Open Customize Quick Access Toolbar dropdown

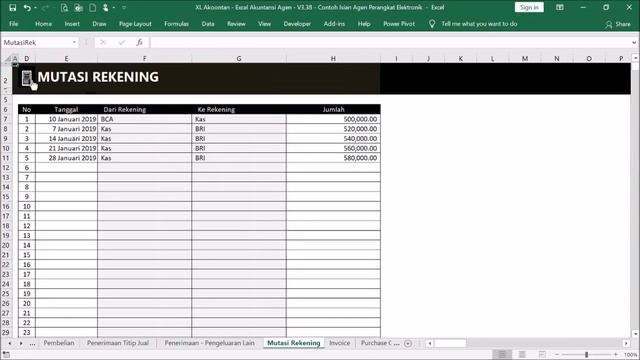click(x=124, y=7)
